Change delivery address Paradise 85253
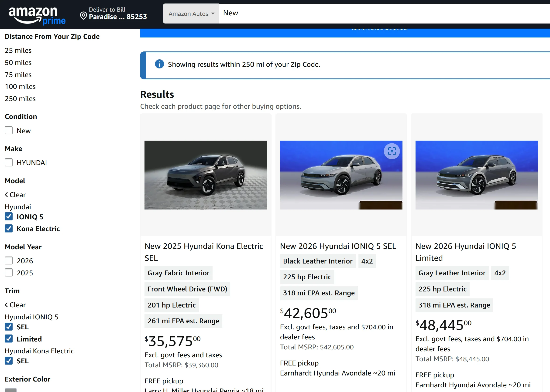Screen dimensions: 550x392 pyautogui.click(x=118, y=13)
